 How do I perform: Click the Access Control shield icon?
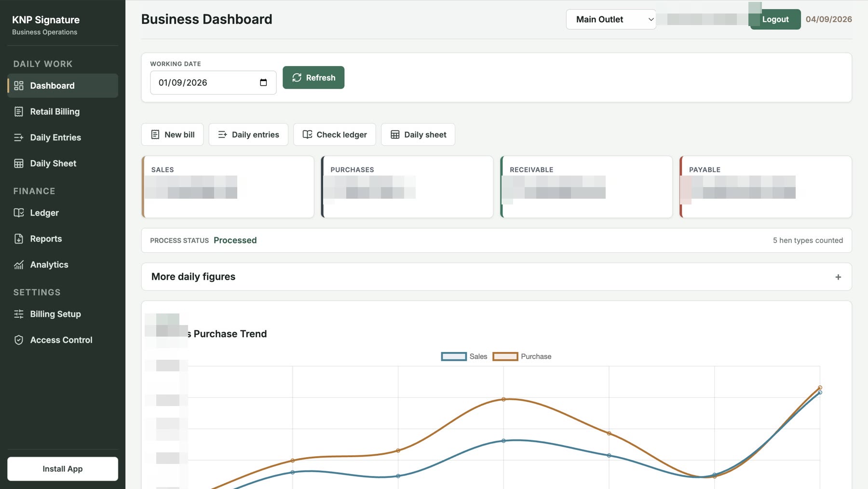[x=19, y=340]
